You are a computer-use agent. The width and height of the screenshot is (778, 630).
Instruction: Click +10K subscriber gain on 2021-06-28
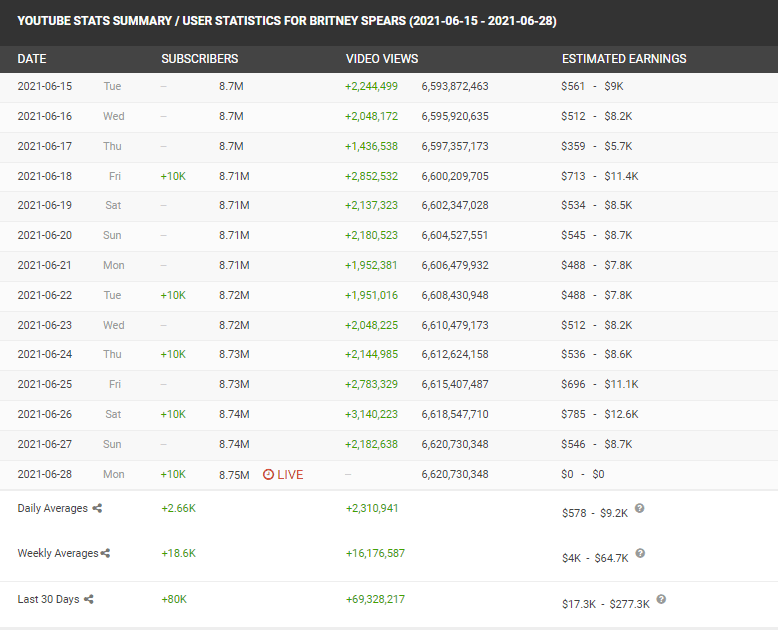pyautogui.click(x=173, y=474)
